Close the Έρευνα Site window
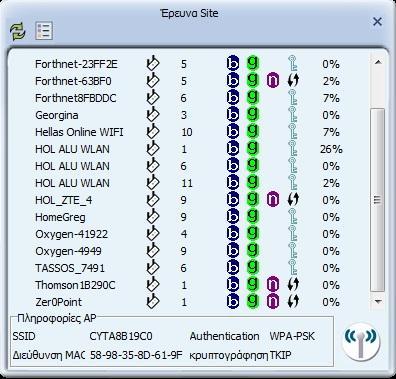396x379 pixels. 377,22
